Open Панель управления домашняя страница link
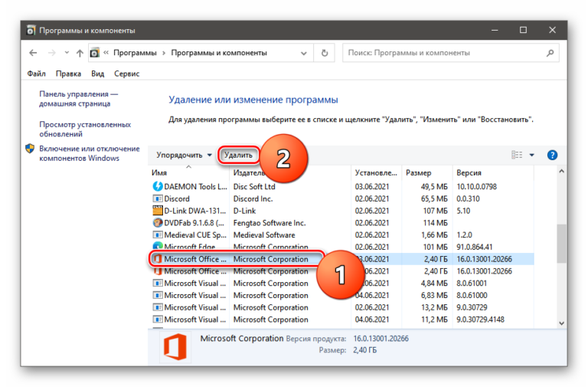 pyautogui.click(x=78, y=99)
